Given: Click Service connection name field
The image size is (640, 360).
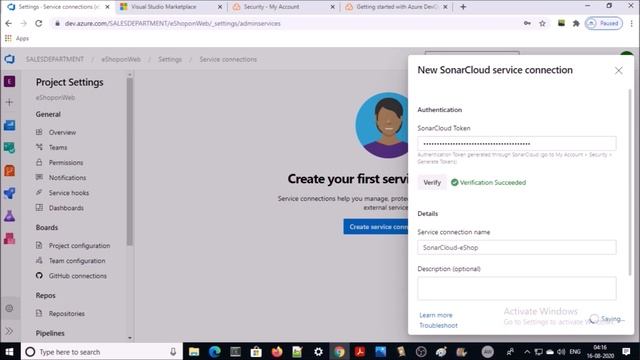Looking at the screenshot, I should [517, 247].
